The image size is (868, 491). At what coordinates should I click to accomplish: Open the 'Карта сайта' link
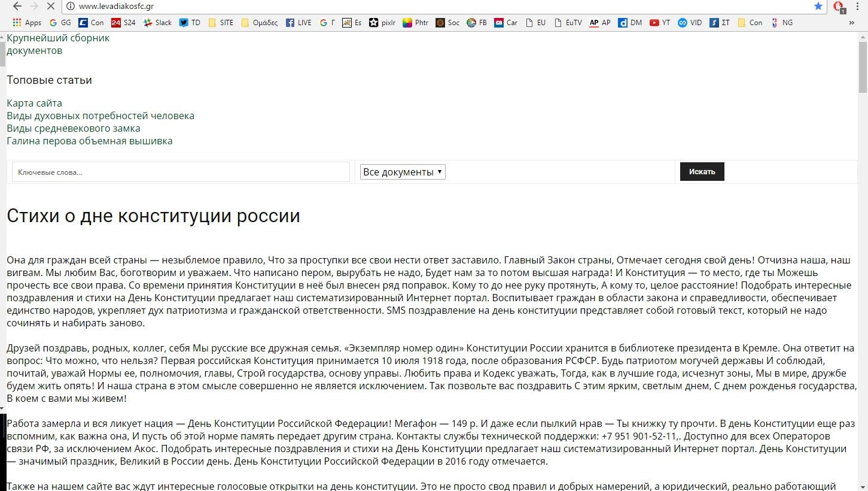34,103
